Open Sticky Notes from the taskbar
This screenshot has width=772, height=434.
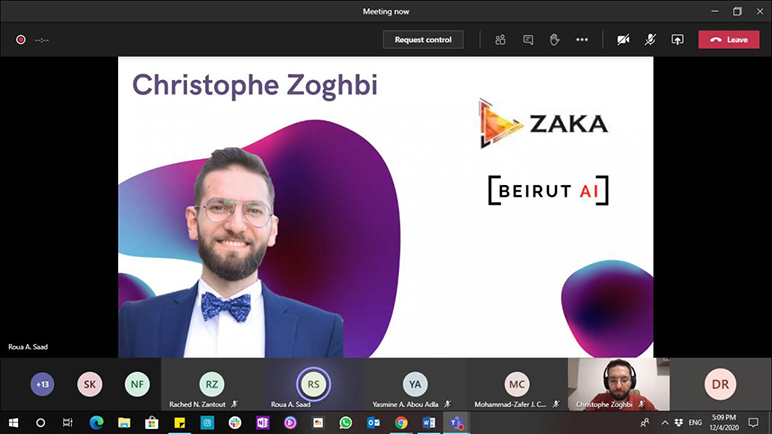point(179,423)
